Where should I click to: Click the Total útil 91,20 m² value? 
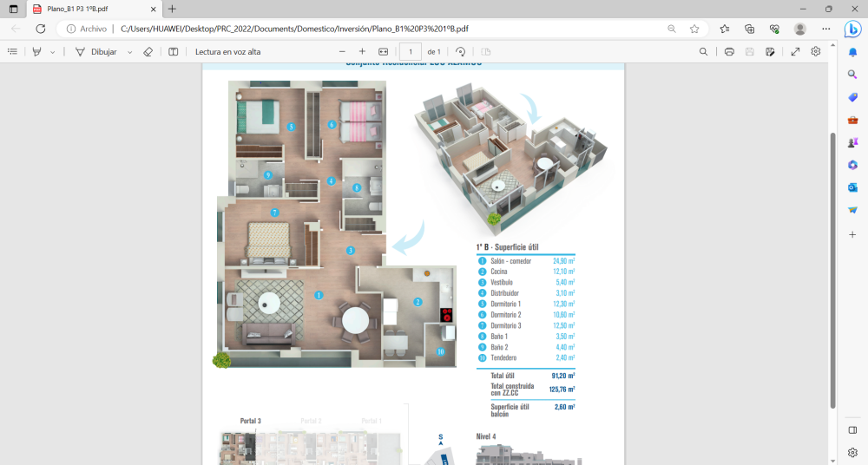(x=563, y=376)
